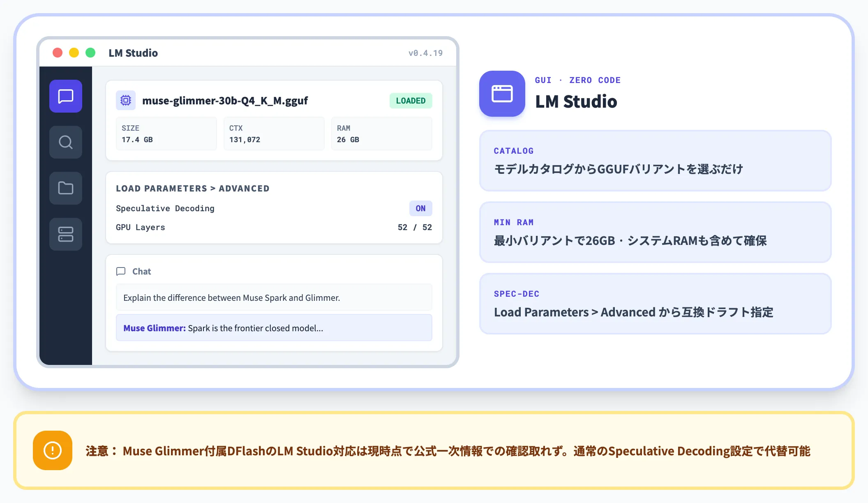Click the CATALOG info card
868x503 pixels.
(x=655, y=161)
